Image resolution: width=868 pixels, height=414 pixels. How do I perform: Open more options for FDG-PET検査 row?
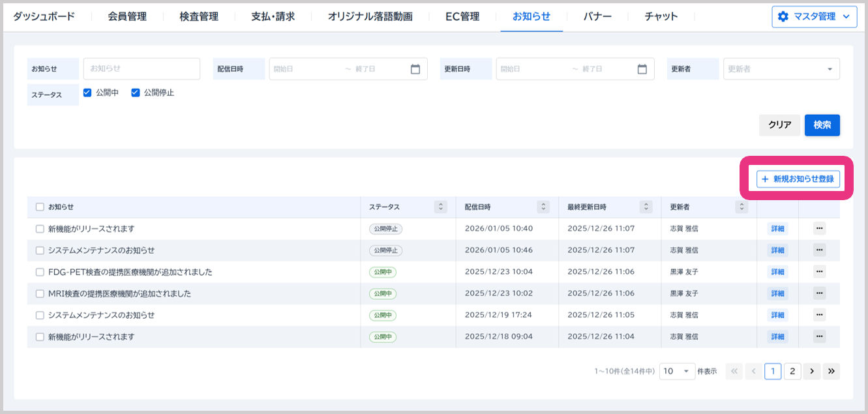[x=820, y=272]
